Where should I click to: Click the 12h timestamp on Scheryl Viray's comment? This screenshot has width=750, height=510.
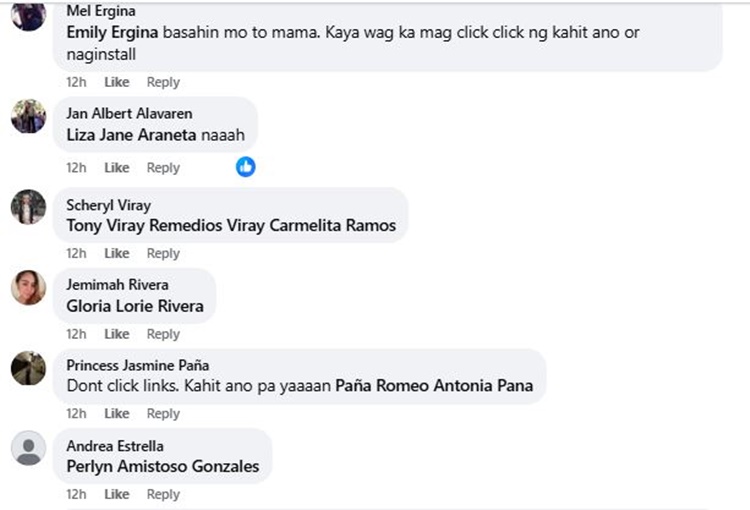tap(77, 254)
